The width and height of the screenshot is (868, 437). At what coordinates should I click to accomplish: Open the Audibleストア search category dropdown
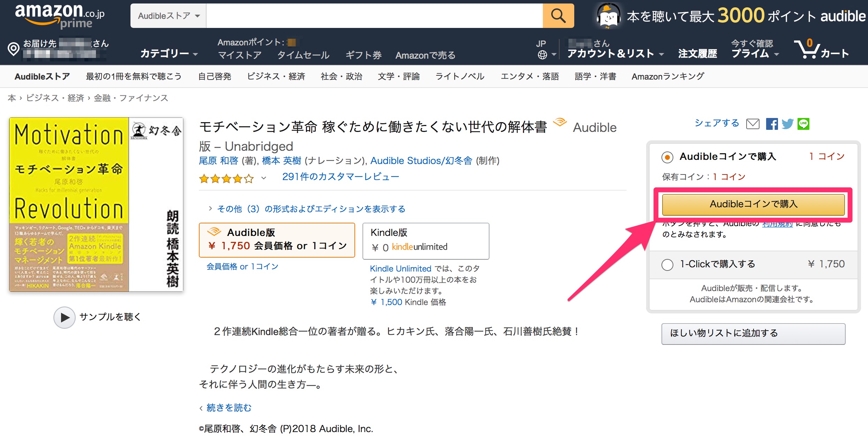169,16
